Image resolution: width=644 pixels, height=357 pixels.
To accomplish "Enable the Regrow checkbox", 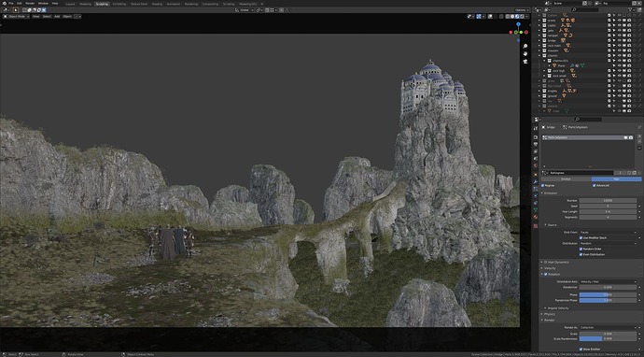I will 542,185.
